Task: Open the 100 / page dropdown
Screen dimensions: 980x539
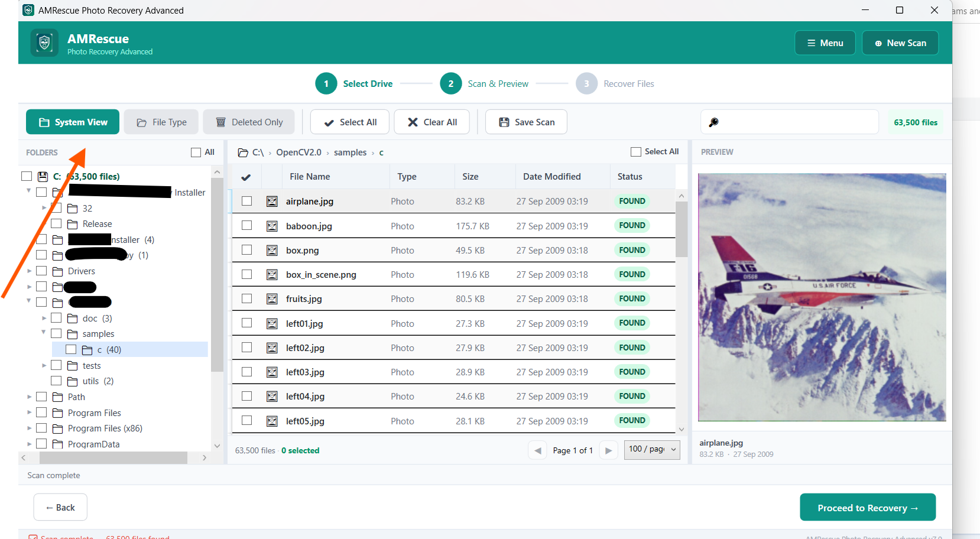Action: pyautogui.click(x=652, y=450)
